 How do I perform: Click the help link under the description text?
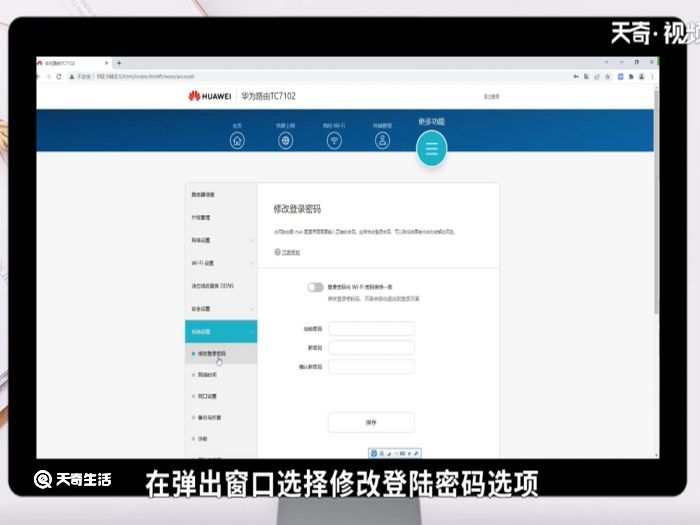(x=291, y=253)
